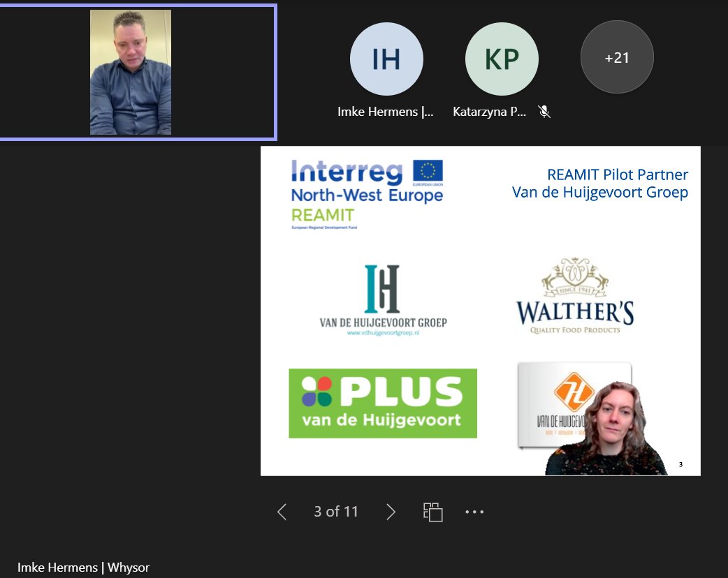Click the 'Katarzyna P...' participant name

(x=489, y=112)
